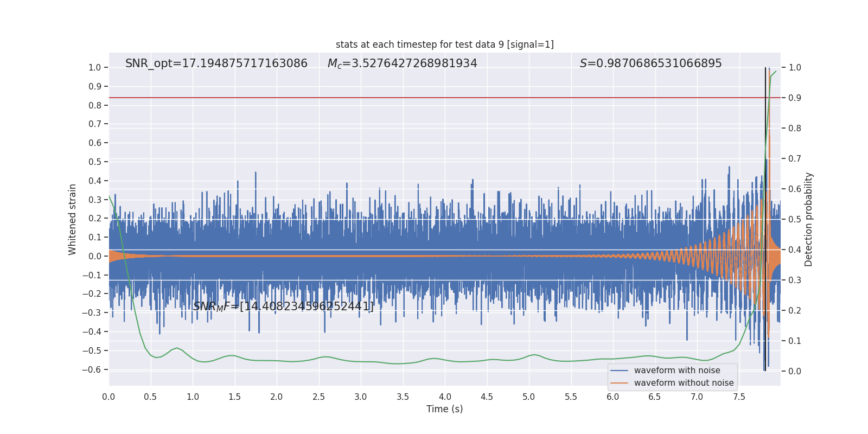Screen dimensions: 868x434
Task: Click the x-axis tick label 2.5
Action: pos(318,397)
